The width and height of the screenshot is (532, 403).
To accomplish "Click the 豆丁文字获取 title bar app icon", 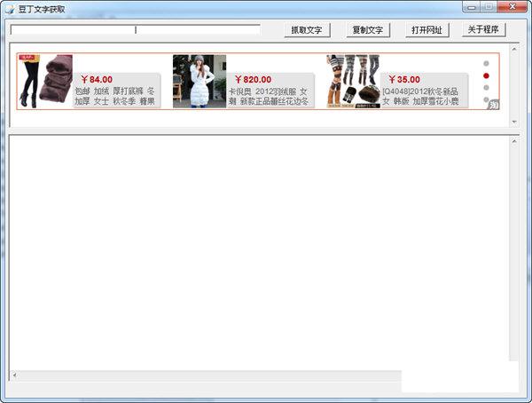I will (10, 9).
